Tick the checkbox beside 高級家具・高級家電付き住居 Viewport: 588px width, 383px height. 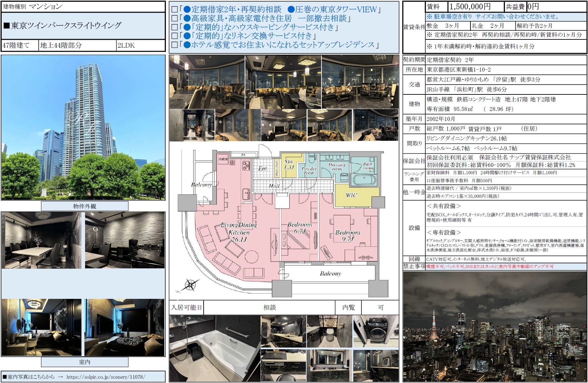pos(174,19)
